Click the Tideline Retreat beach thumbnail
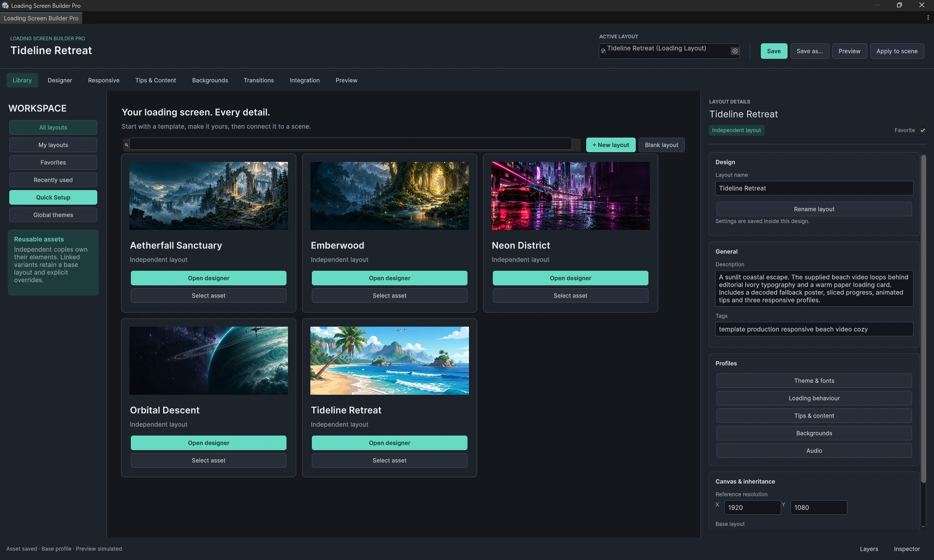This screenshot has height=560, width=934. (390, 361)
